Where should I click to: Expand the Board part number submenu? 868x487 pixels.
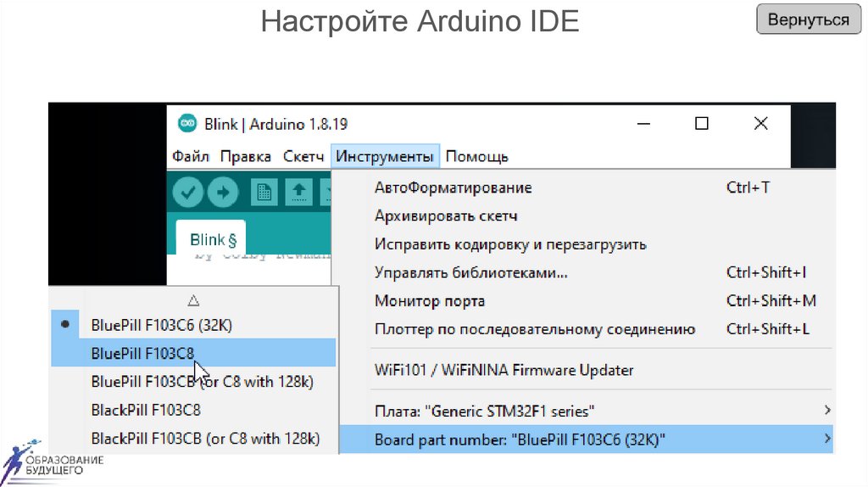point(587,439)
